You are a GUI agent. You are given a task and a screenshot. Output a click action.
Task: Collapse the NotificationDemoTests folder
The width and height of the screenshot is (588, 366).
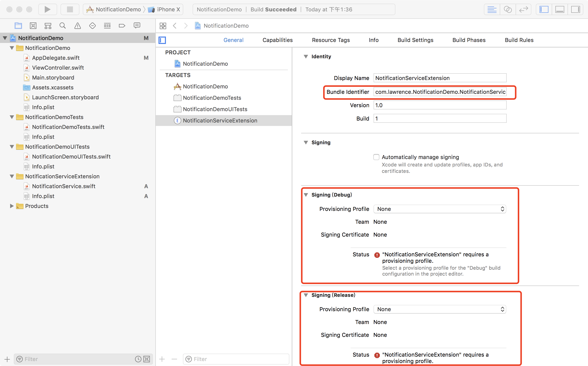pyautogui.click(x=12, y=117)
